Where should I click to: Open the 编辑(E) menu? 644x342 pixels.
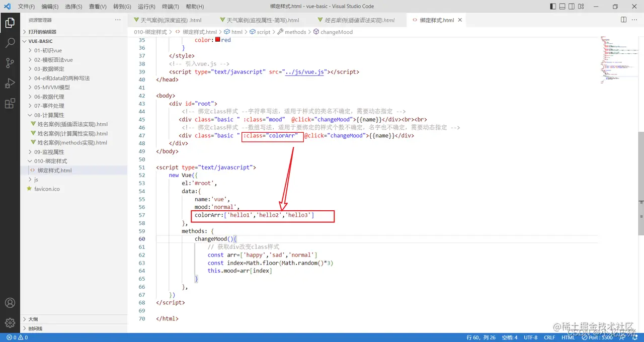pos(50,7)
